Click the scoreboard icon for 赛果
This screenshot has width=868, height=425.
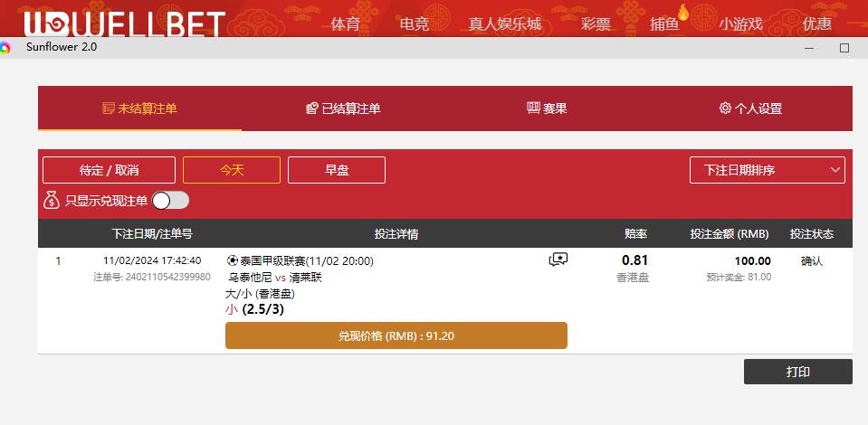pos(533,108)
